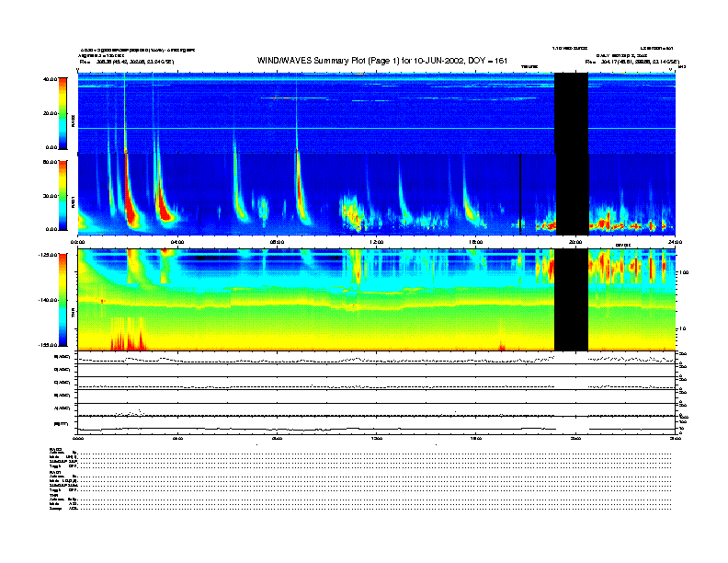Click the |B|(nT) label beside bottom line plot
728x563 pixels.
[x=62, y=424]
